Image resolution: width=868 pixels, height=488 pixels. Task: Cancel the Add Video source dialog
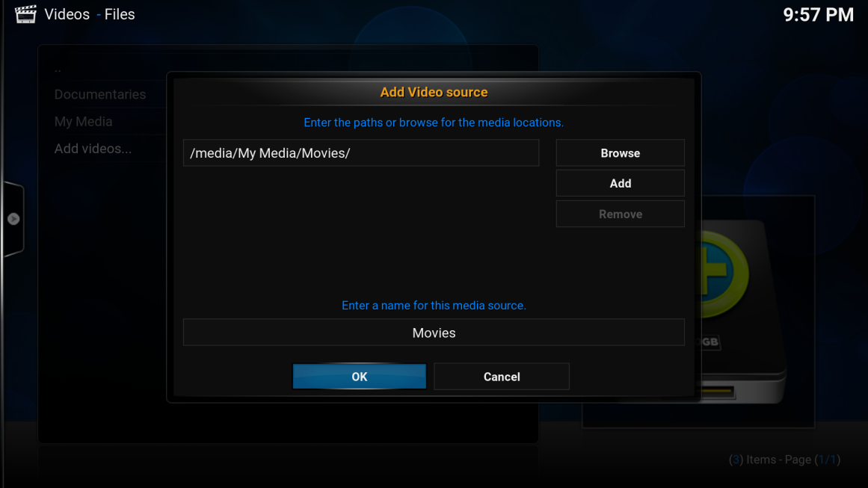502,377
